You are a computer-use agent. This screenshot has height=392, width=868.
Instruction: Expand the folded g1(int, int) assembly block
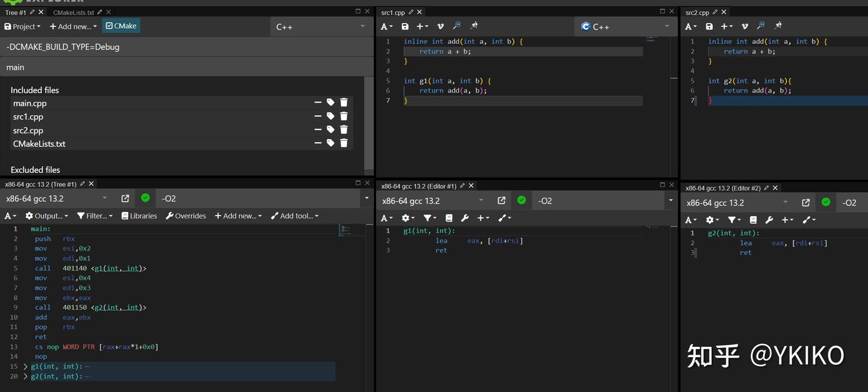(x=25, y=366)
